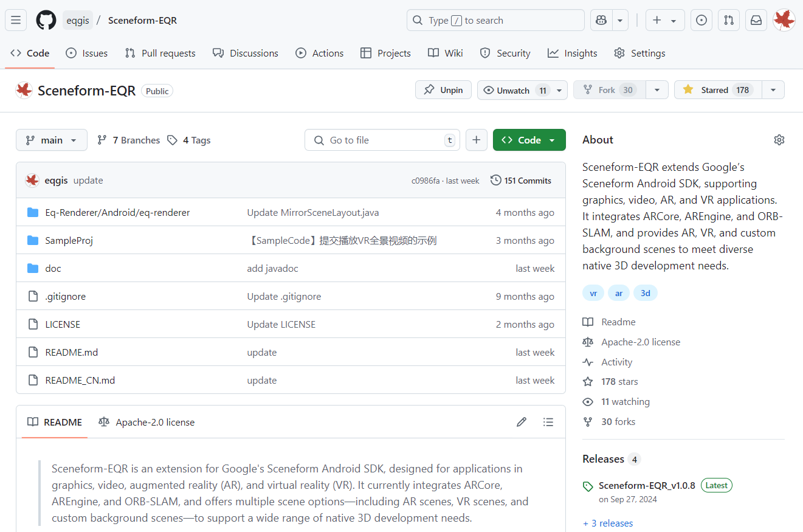
Task: Open user profile avatar menu
Action: [784, 20]
